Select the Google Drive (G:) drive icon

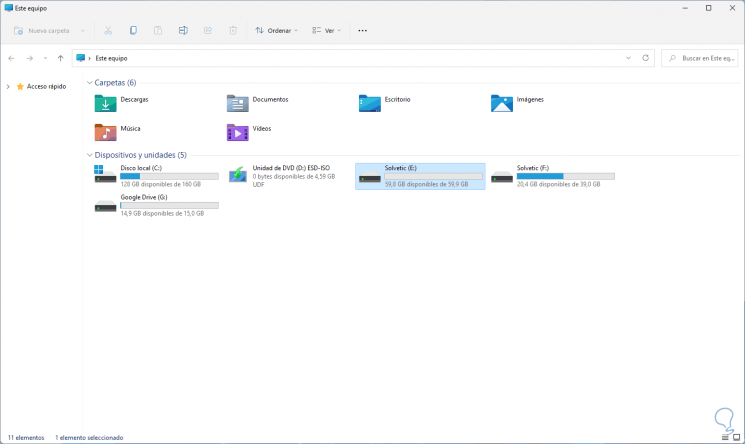[x=105, y=206]
